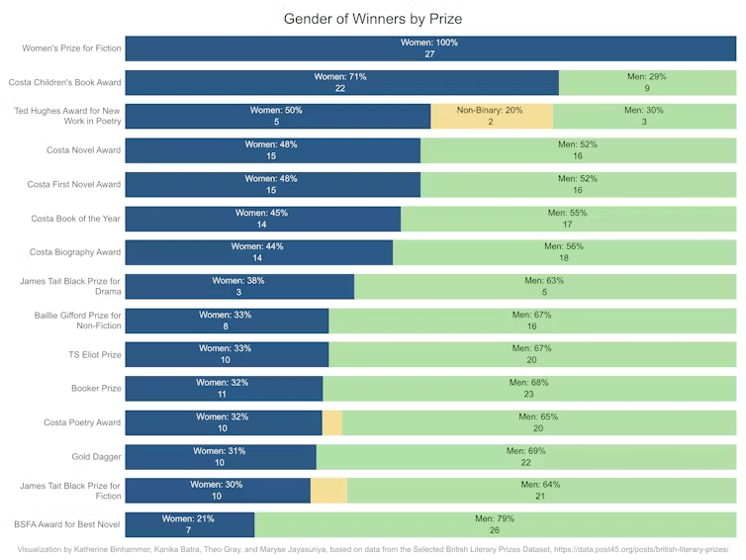Click Women segment of James Tait Black Drama bar
Screen dimensions: 746x560
click(x=238, y=287)
